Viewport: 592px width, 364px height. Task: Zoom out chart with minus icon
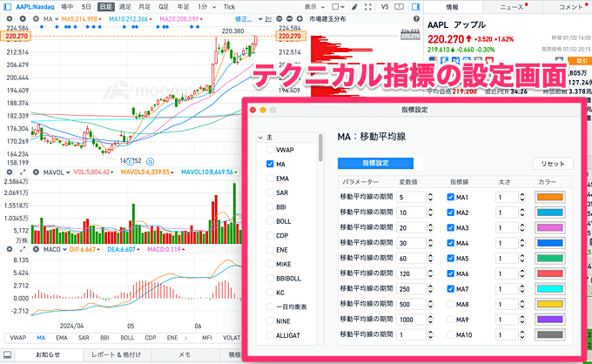click(290, 19)
